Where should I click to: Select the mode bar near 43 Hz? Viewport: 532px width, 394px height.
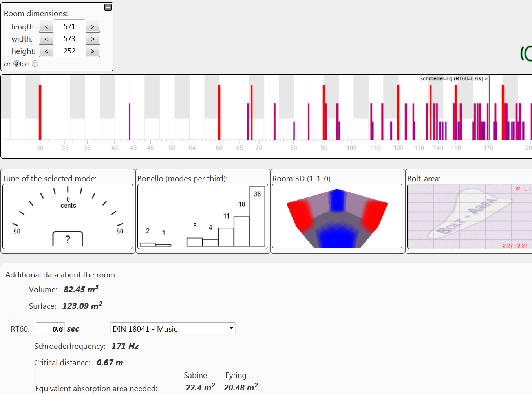coord(130,122)
